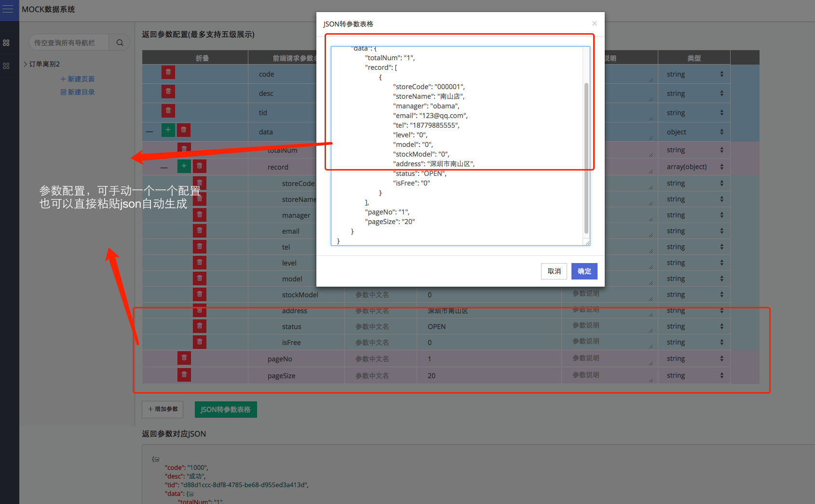Screen dimensions: 815x504
Task: Delete the isFree parameter row
Action: (x=200, y=342)
